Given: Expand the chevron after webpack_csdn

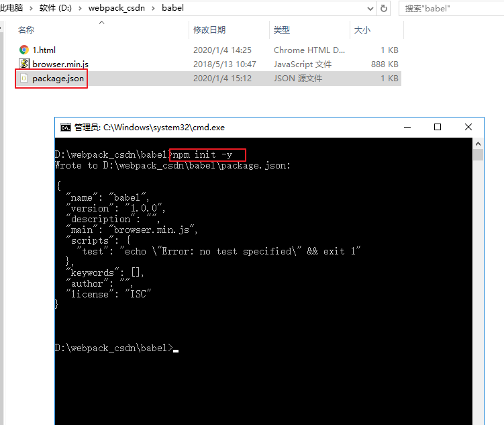Looking at the screenshot, I should coord(153,8).
